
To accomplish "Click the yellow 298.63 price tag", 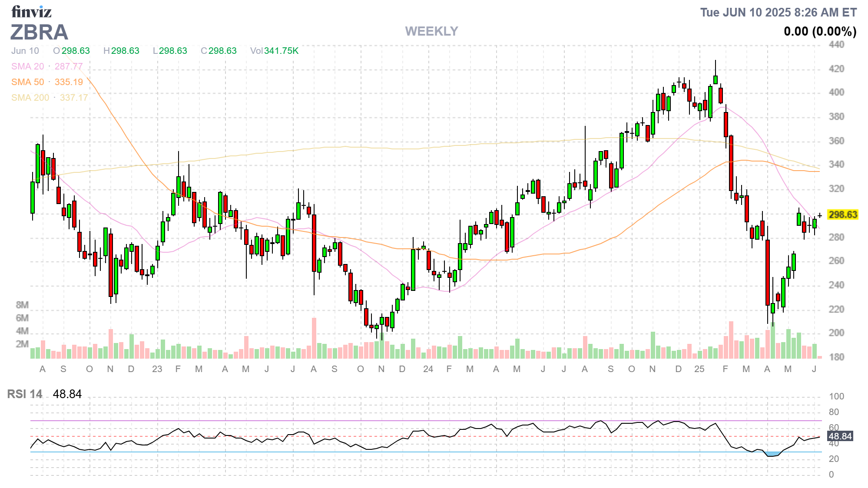I will pyautogui.click(x=842, y=214).
